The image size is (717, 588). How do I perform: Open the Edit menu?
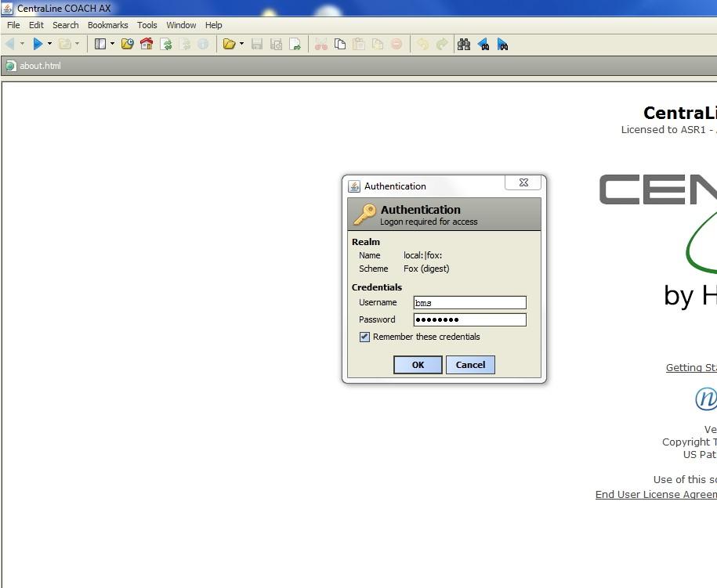pos(36,25)
